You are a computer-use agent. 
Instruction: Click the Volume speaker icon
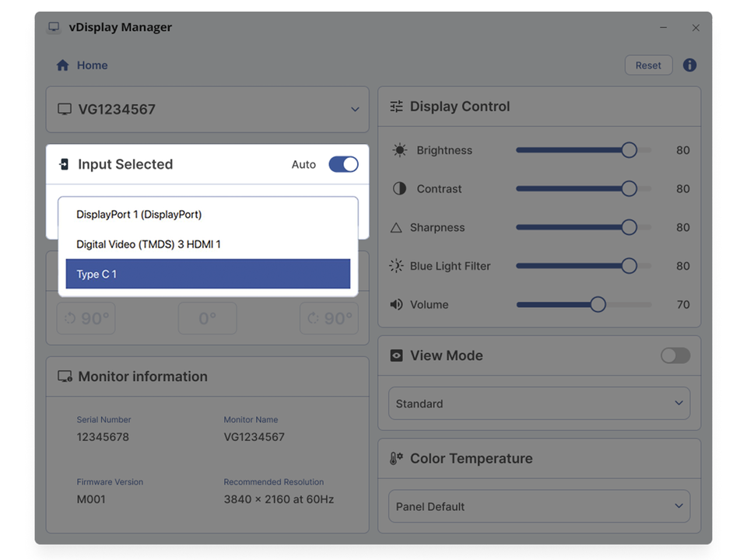(x=397, y=305)
